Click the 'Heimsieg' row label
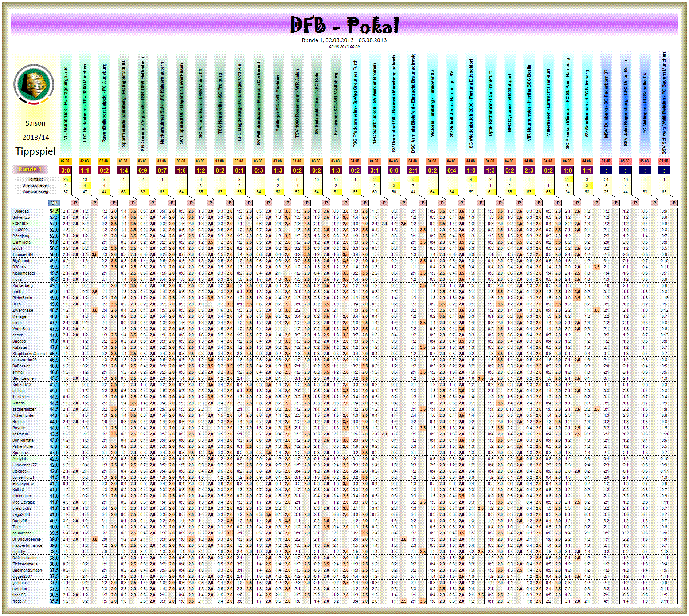The height and width of the screenshot is (616, 689). [x=35, y=179]
